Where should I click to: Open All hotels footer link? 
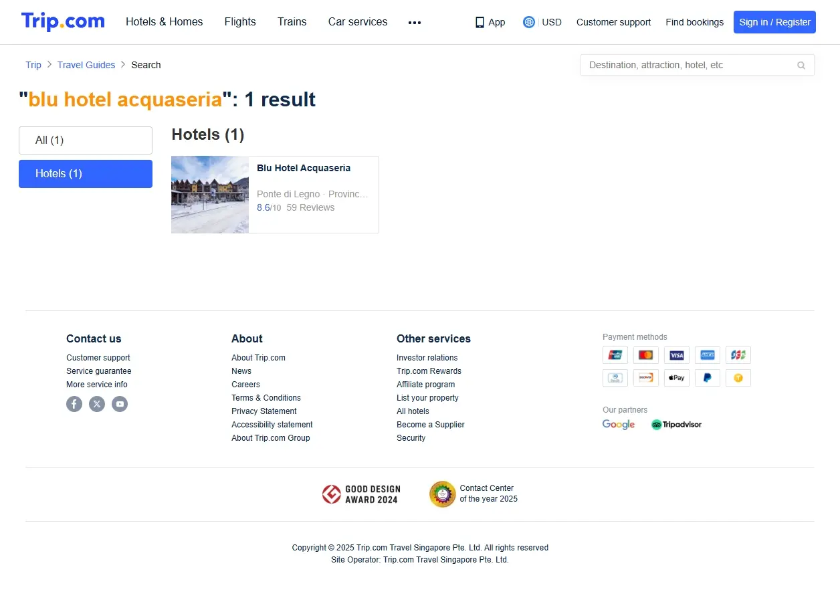[413, 411]
